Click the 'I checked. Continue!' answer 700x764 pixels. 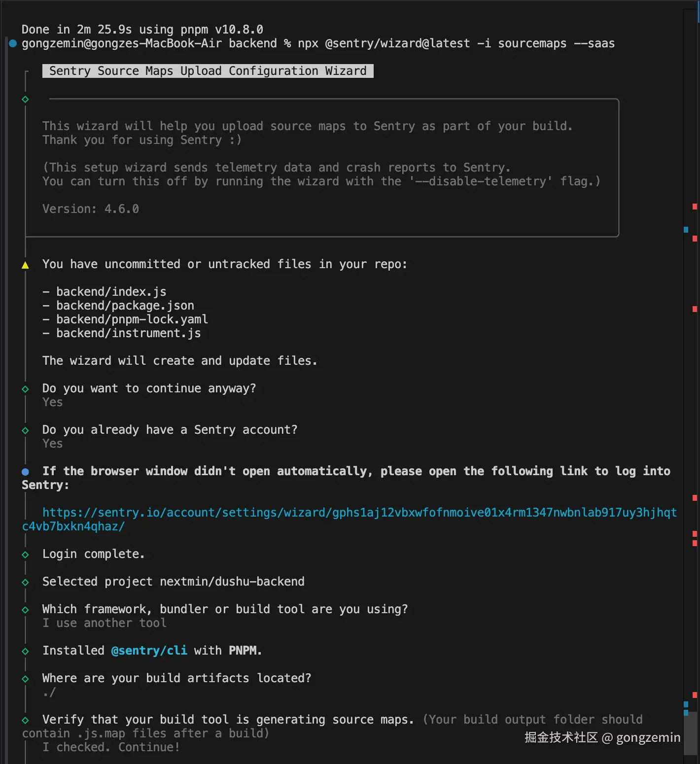(111, 747)
